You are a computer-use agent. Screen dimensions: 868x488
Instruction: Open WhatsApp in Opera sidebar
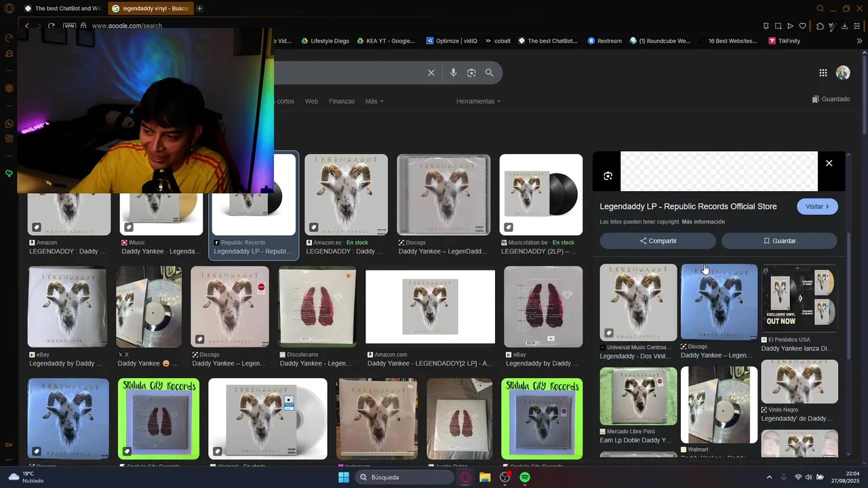pos(9,123)
